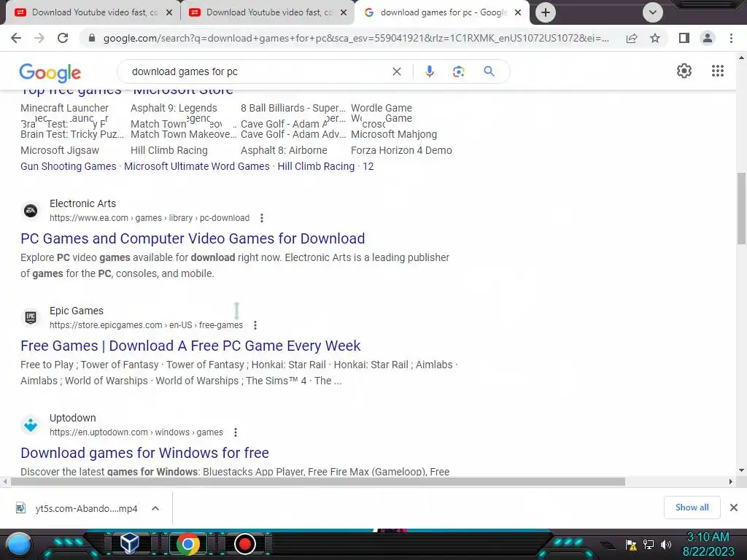The height and width of the screenshot is (560, 747).
Task: Go back to the previous page
Action: (16, 38)
